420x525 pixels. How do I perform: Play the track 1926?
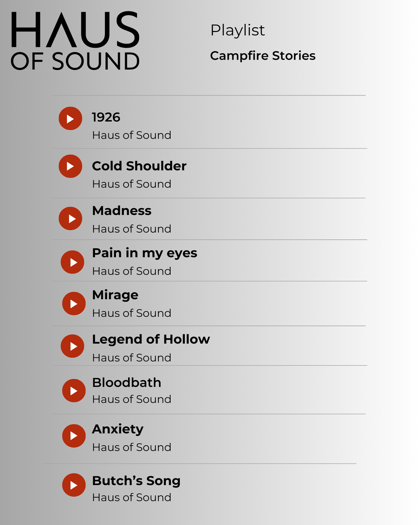70,118
